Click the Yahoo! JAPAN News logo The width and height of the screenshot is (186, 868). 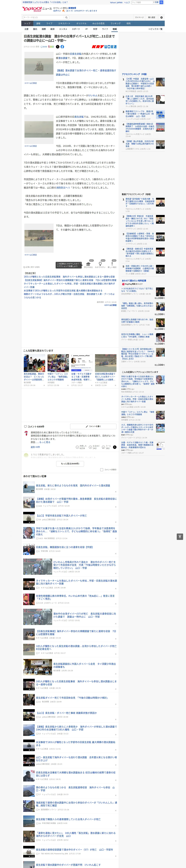coord(37,9)
